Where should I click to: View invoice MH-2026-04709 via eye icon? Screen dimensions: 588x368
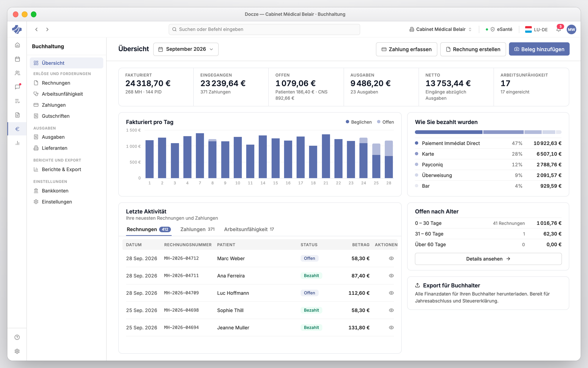click(x=391, y=293)
